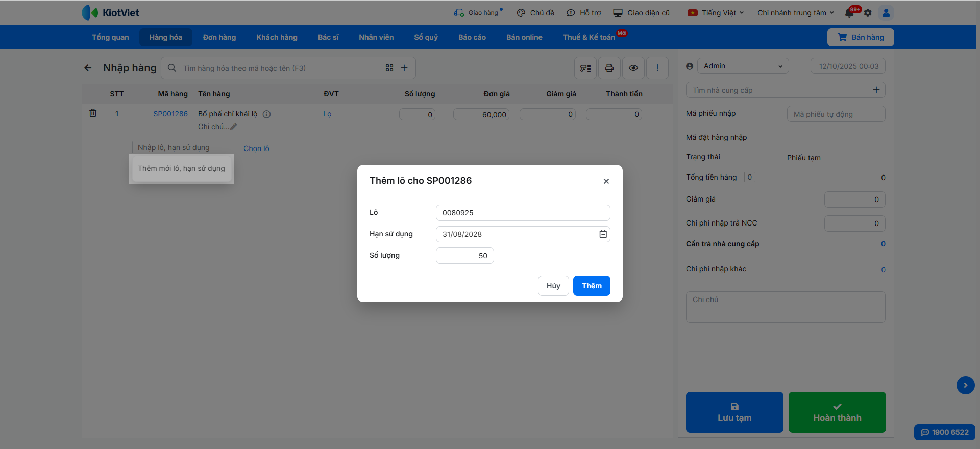The width and height of the screenshot is (980, 449).
Task: Open the 1900 6522 hotline chat
Action: [x=945, y=432]
